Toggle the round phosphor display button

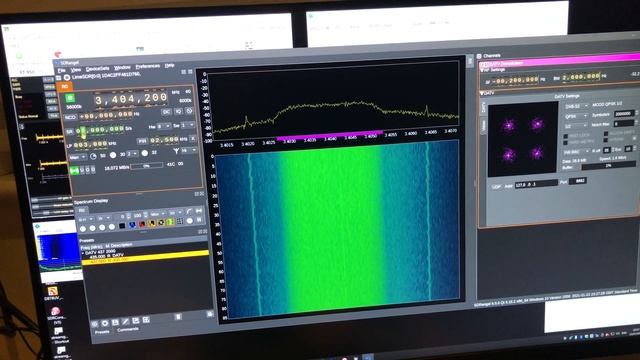[x=161, y=222]
